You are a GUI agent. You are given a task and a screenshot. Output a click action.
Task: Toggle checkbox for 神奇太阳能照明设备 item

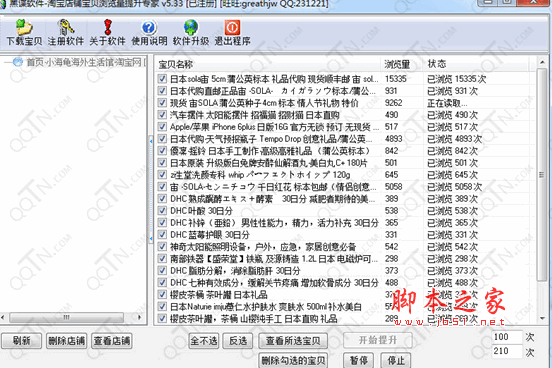click(162, 247)
